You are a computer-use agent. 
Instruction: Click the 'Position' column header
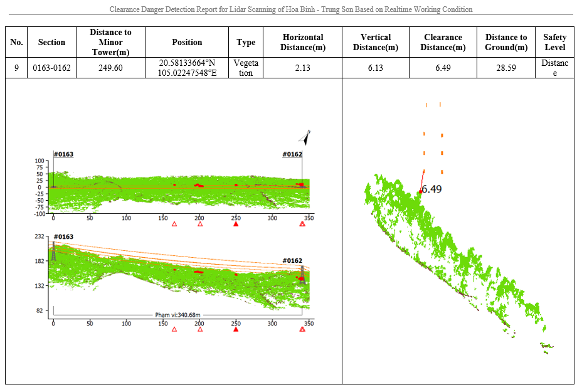coord(187,42)
